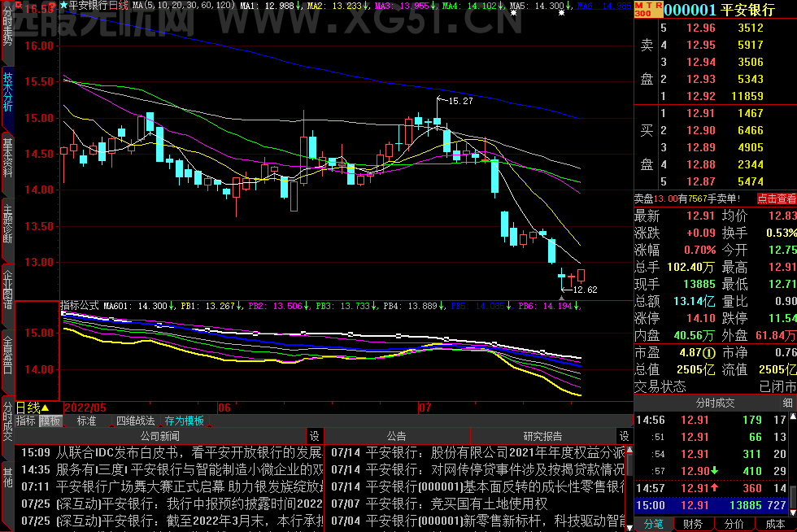Screen dimensions: 797x532
Task: Show the 全息盘口 sidebar tab
Action: click(x=7, y=355)
